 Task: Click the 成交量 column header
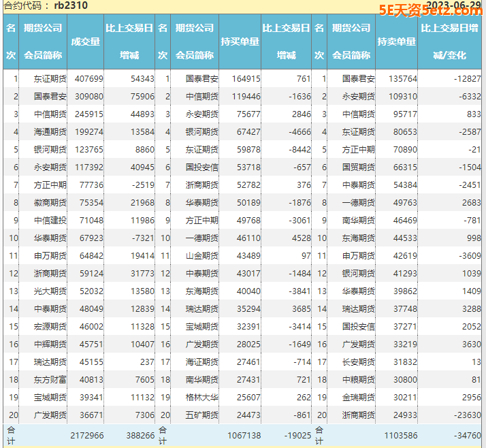click(x=85, y=42)
